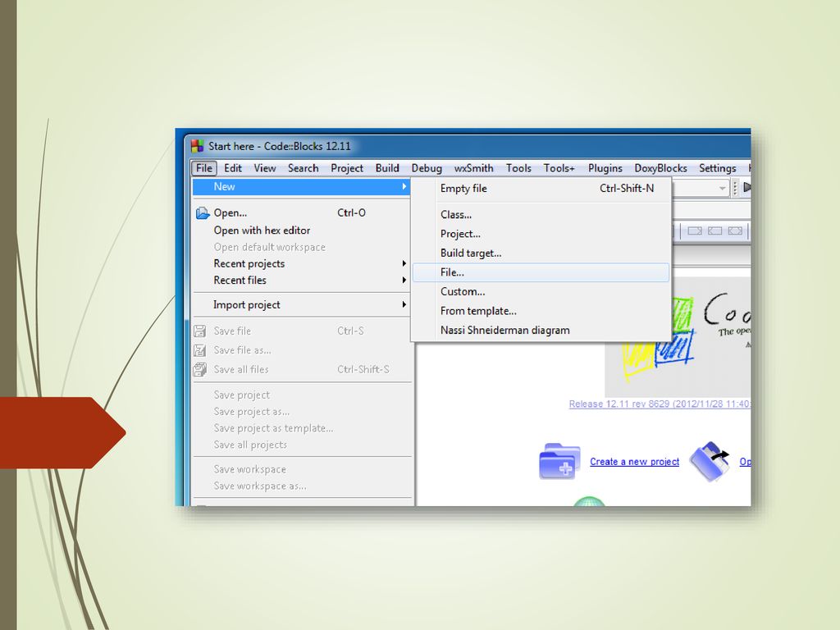Open the DoxyBlocks menu
Viewport: 840px width, 630px height.
[660, 168]
